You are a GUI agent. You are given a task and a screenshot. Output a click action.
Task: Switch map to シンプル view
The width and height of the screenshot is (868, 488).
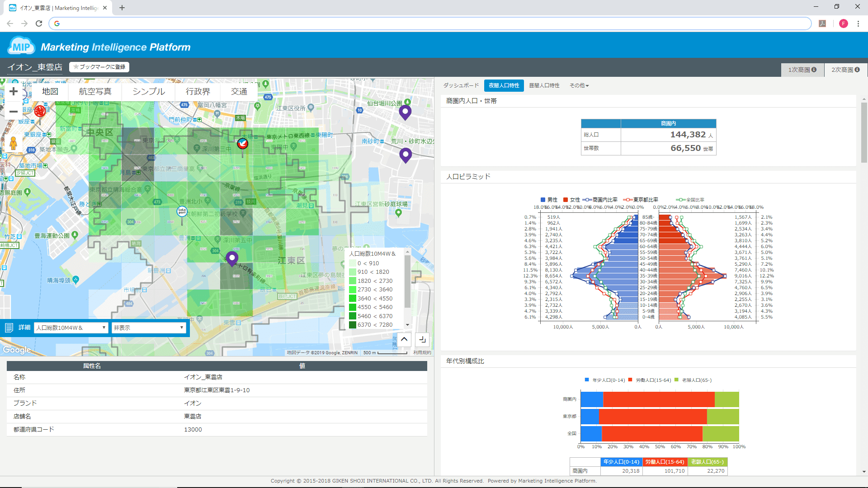[x=149, y=92]
